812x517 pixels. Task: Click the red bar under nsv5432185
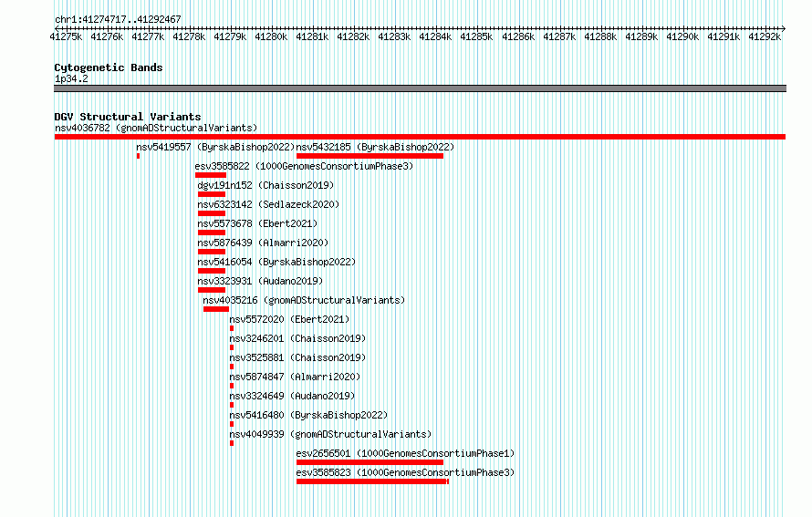370,156
